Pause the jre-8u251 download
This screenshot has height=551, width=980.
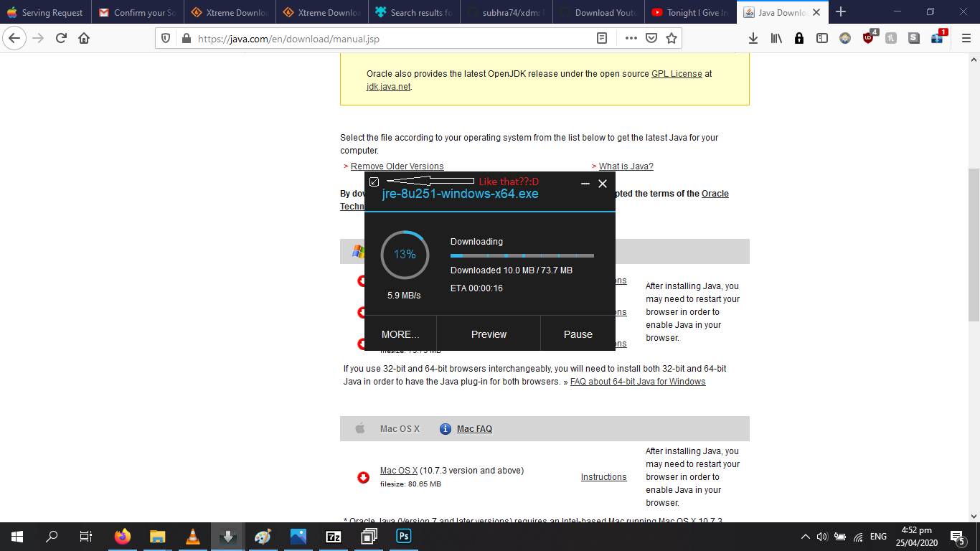point(578,334)
